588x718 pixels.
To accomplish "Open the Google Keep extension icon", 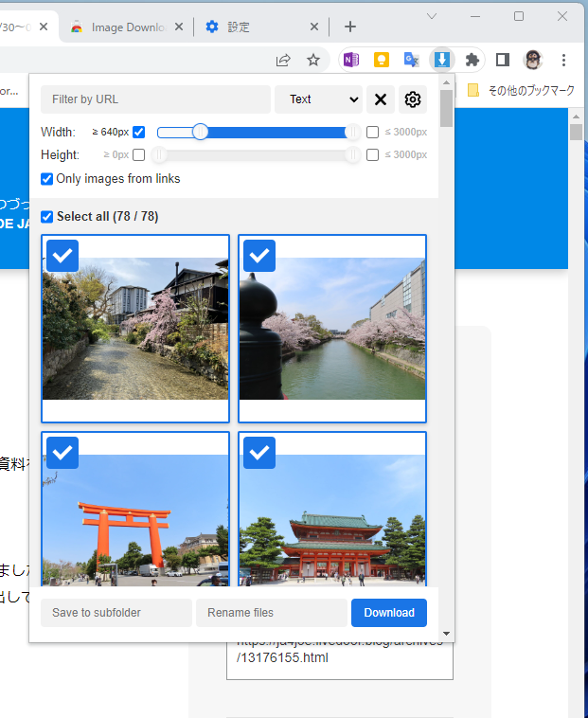I will [x=382, y=60].
